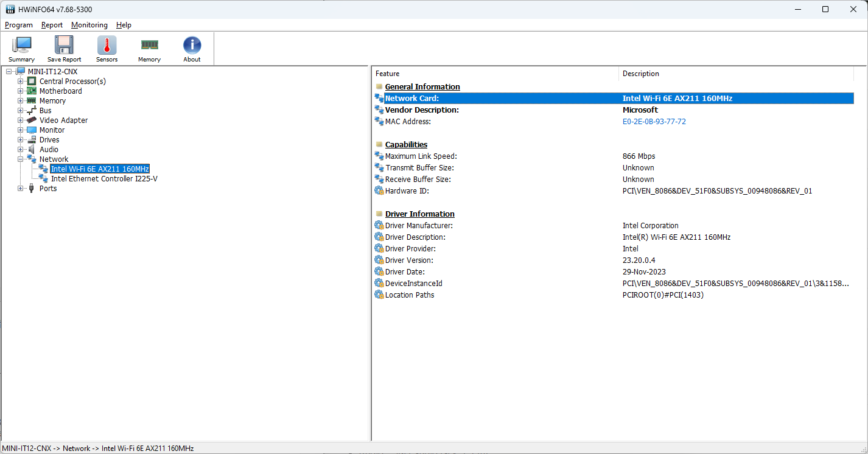Click the Location Paths row icon

tap(379, 295)
